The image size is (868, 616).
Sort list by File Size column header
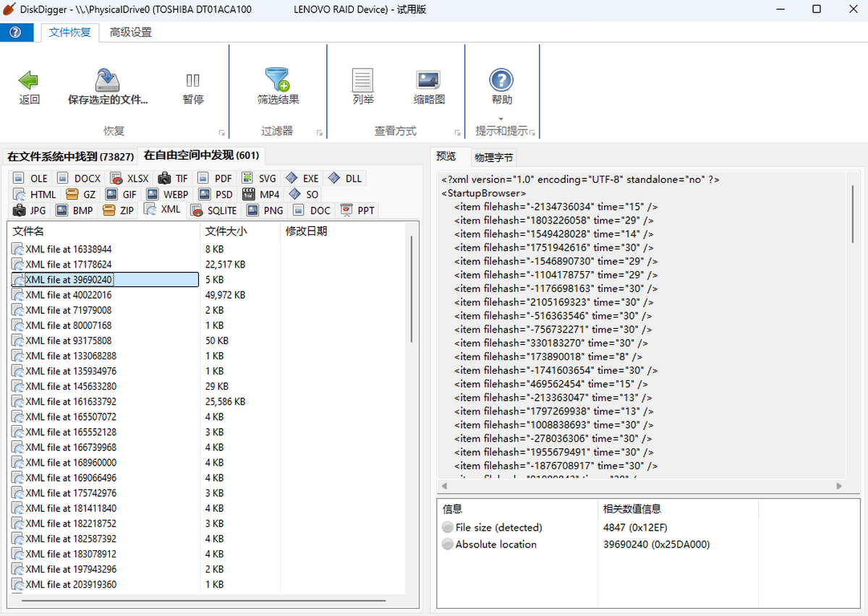coord(226,231)
